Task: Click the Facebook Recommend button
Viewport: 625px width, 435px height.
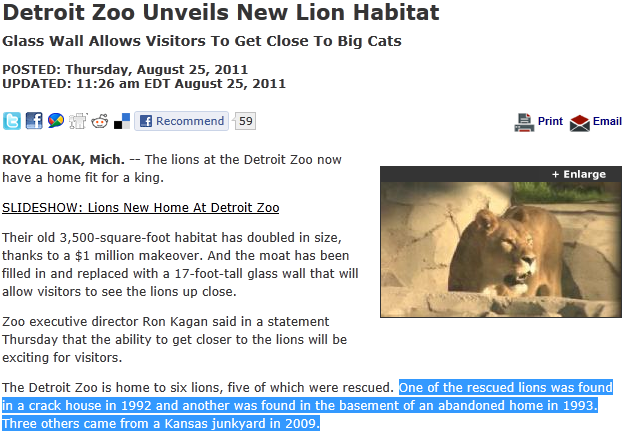Action: tap(181, 121)
